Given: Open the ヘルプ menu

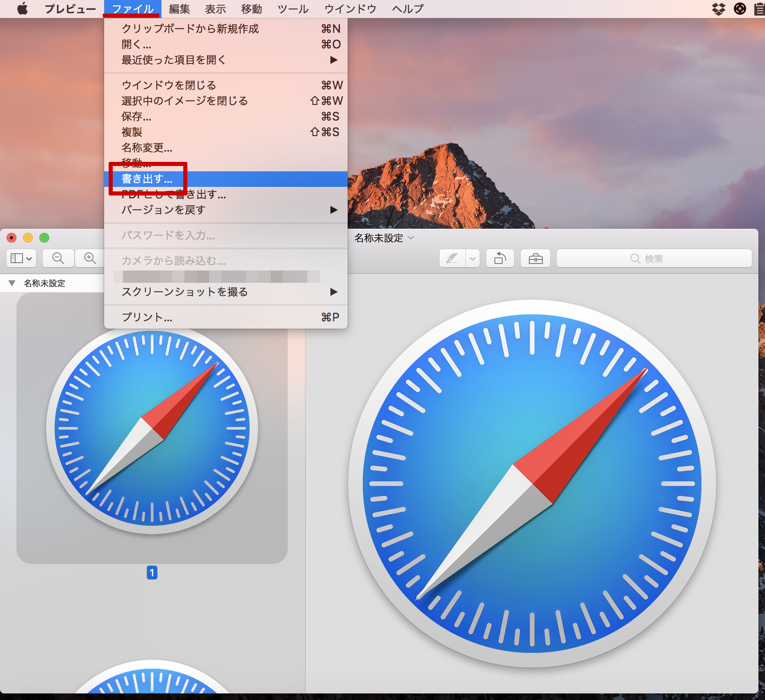Looking at the screenshot, I should pyautogui.click(x=408, y=9).
